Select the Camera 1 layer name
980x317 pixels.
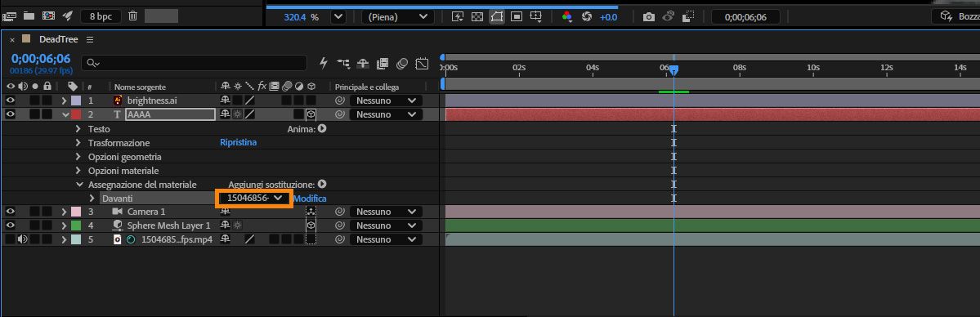[x=146, y=212]
